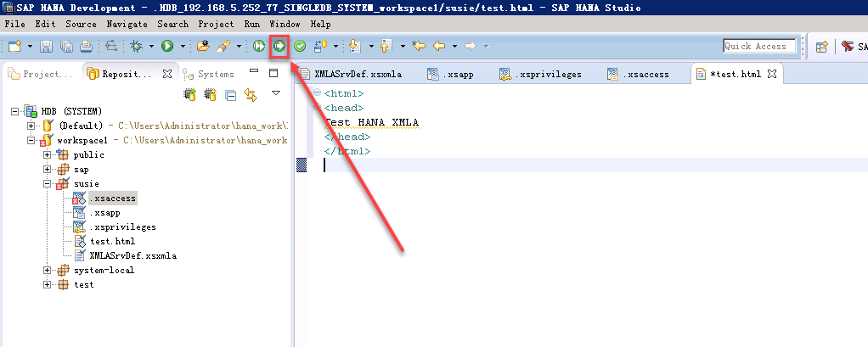
Task: Click the green Run button icon
Action: pos(167,47)
